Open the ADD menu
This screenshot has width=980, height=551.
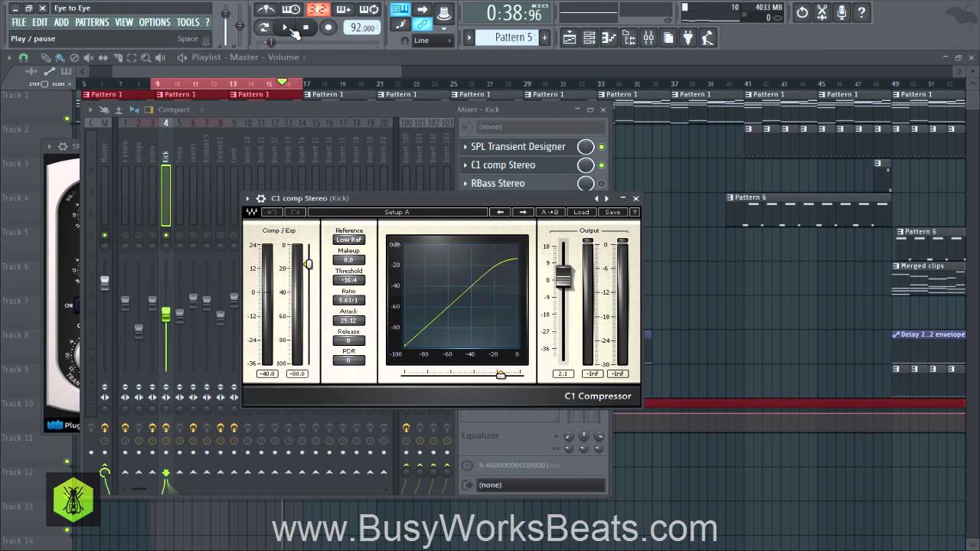click(62, 23)
